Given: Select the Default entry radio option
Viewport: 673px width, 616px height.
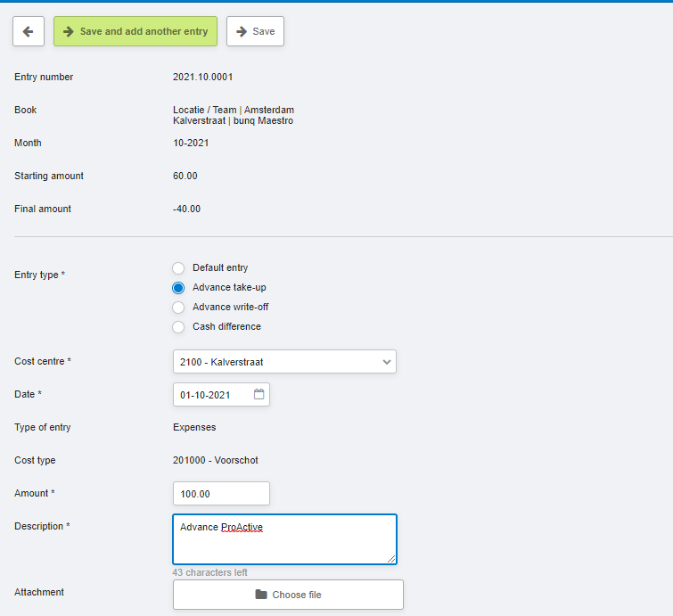Looking at the screenshot, I should coord(178,268).
